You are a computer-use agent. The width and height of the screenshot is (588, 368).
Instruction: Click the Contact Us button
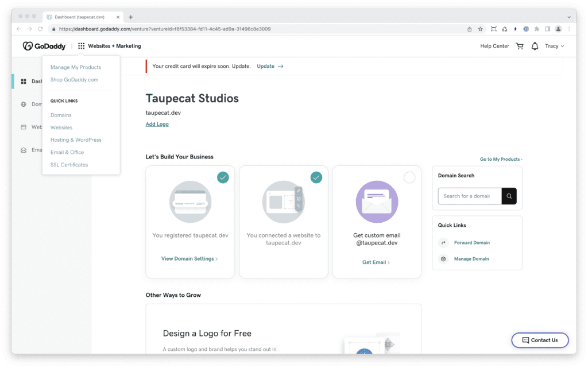(540, 340)
